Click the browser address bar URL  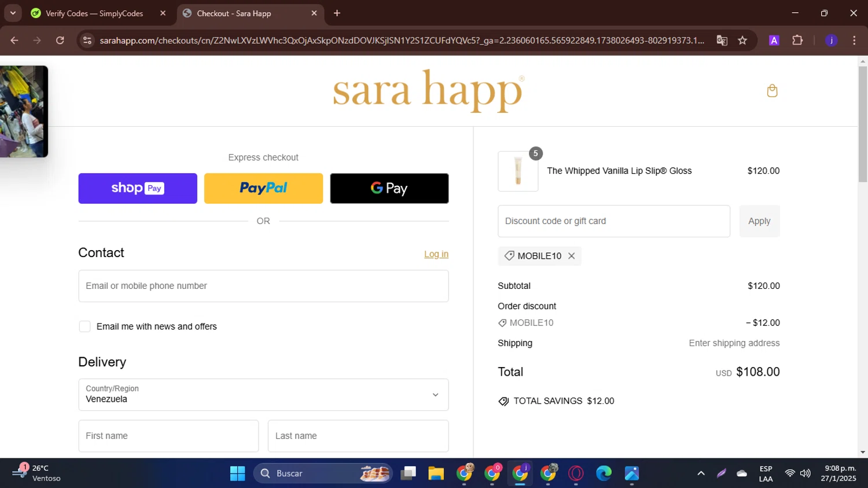click(402, 41)
